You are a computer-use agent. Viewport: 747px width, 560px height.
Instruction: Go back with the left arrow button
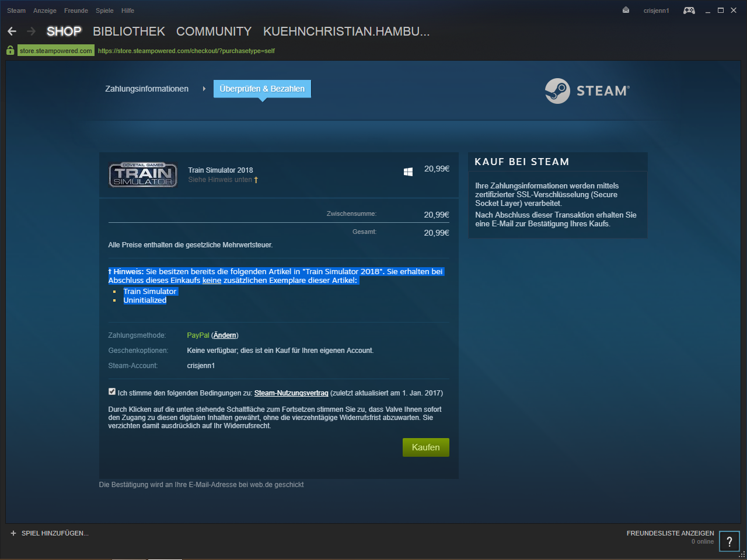point(12,31)
